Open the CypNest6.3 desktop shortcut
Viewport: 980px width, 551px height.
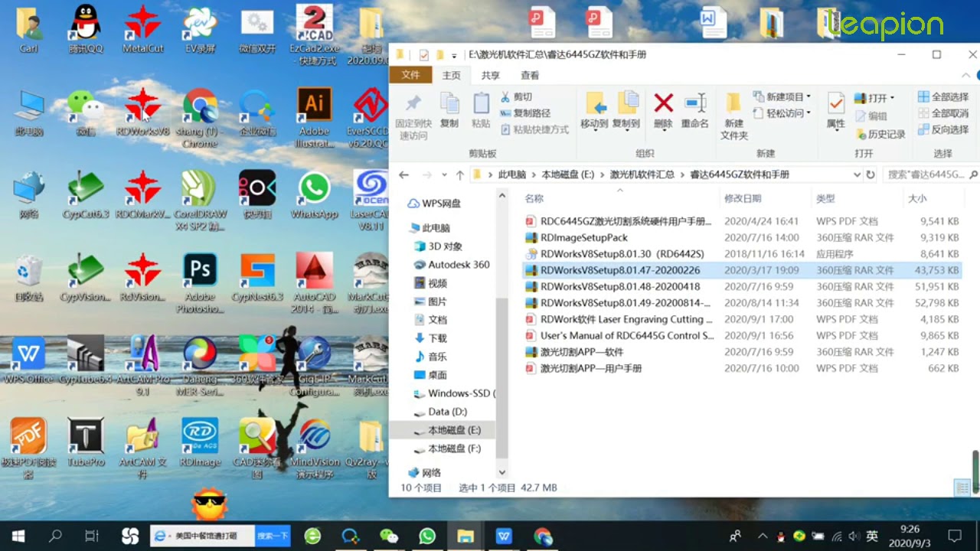point(257,278)
